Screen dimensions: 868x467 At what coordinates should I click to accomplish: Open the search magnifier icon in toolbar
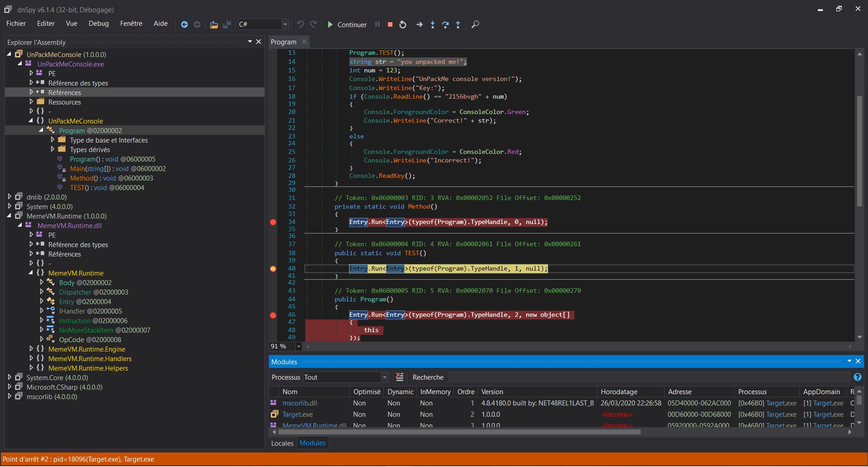click(475, 24)
